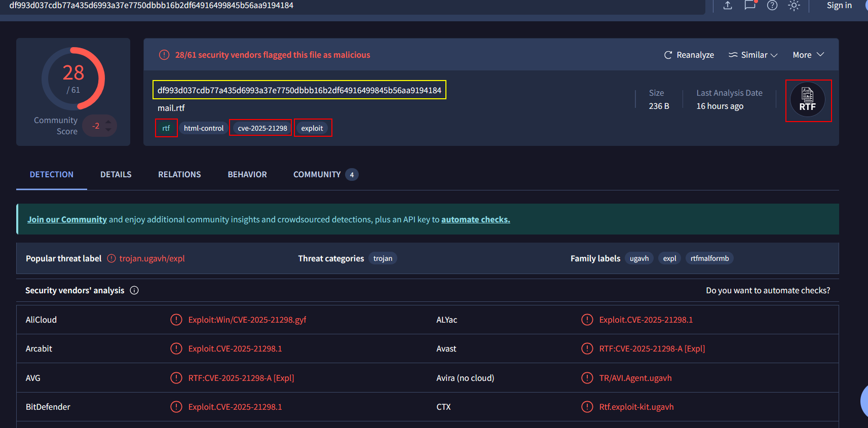Open the Similar dropdown
The height and width of the screenshot is (428, 868).
753,55
